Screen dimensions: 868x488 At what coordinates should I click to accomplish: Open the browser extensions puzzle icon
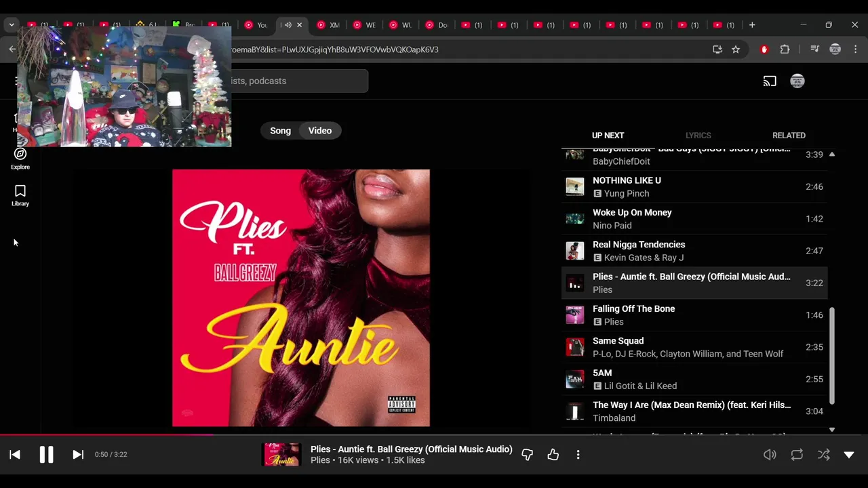(785, 49)
